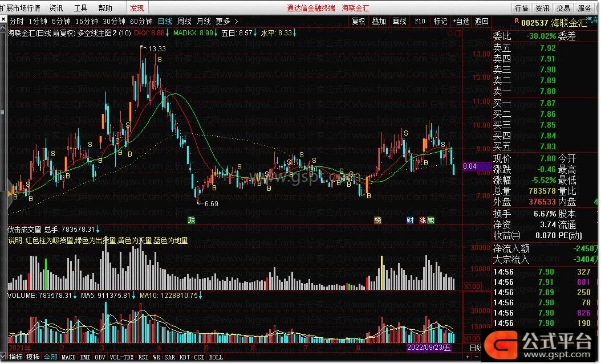Click the square icon above the price axis

(458, 33)
